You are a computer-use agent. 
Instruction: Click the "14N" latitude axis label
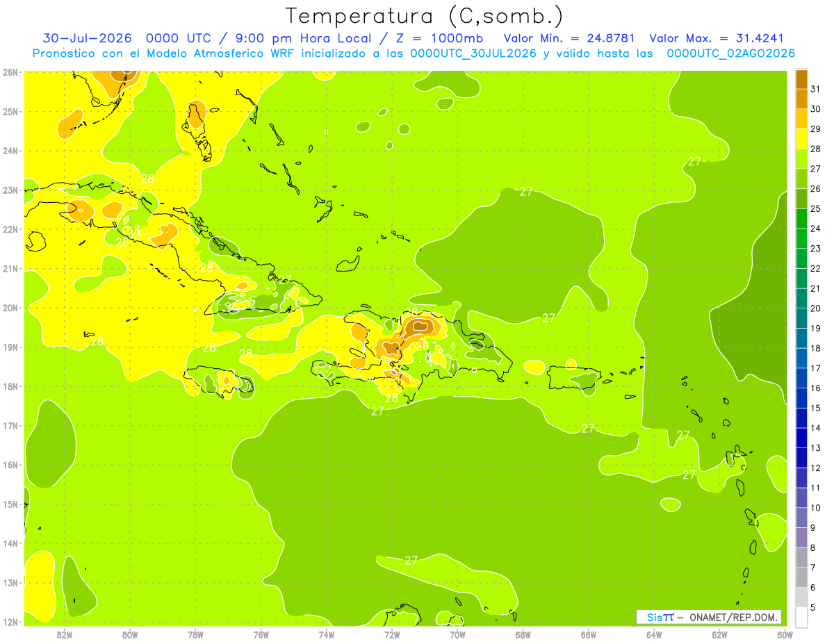click(10, 543)
